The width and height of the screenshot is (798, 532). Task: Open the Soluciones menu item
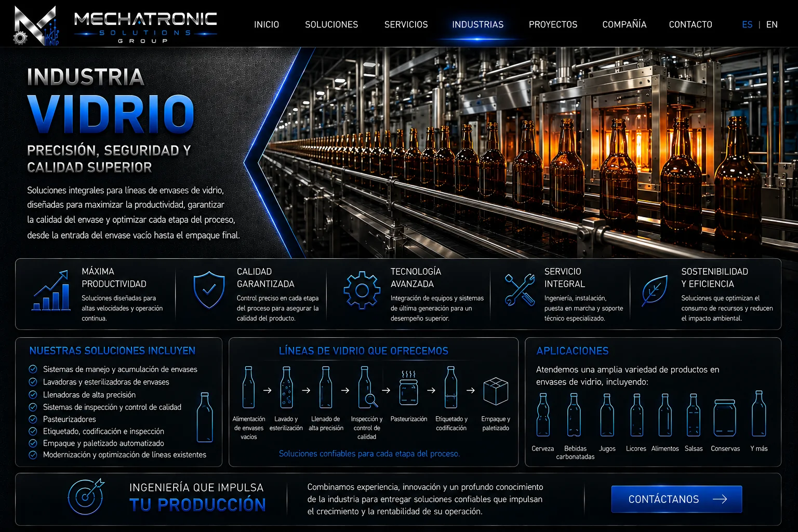click(x=331, y=24)
